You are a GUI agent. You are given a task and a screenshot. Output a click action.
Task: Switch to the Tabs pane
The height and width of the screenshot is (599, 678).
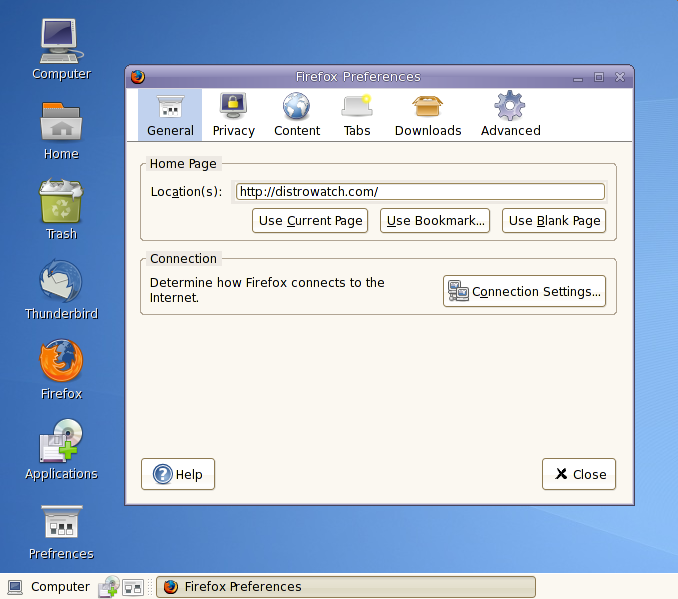tap(357, 115)
